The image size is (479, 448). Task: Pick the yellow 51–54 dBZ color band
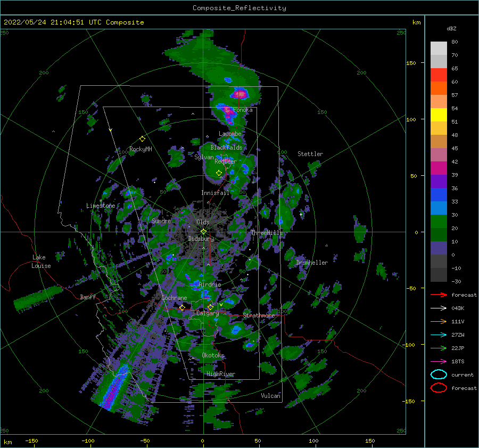[439, 115]
